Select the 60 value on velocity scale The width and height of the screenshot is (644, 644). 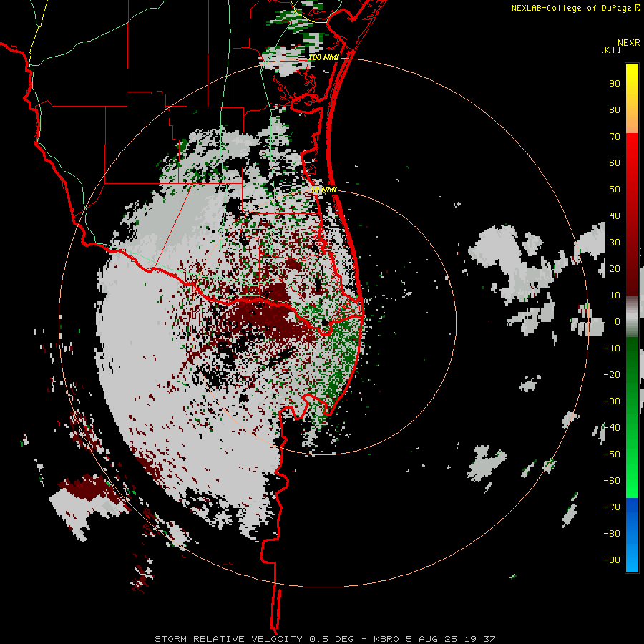click(615, 163)
